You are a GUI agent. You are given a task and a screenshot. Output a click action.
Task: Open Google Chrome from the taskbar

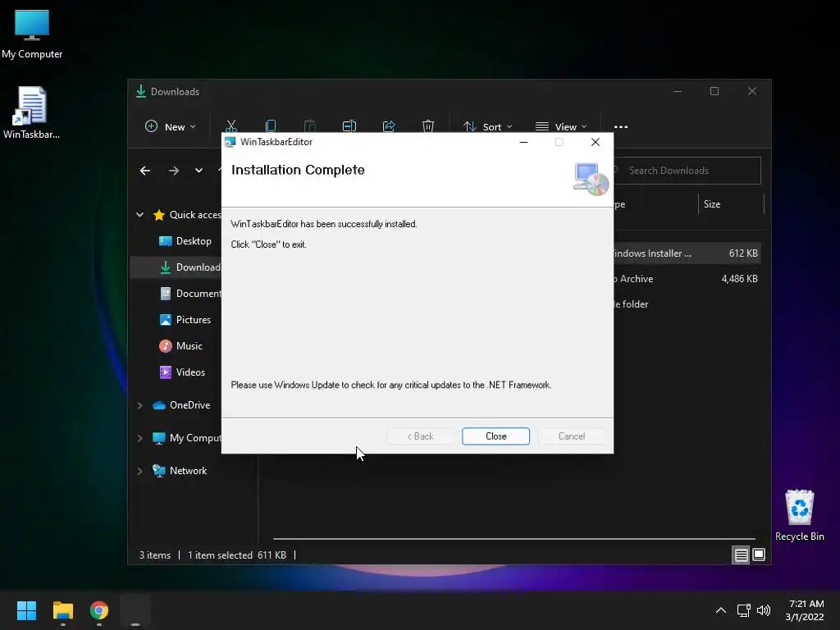pos(99,610)
